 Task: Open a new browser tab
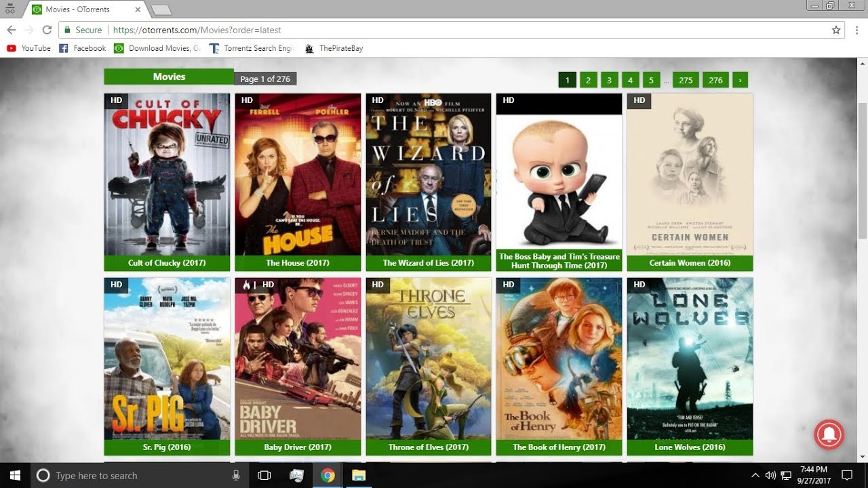(161, 9)
